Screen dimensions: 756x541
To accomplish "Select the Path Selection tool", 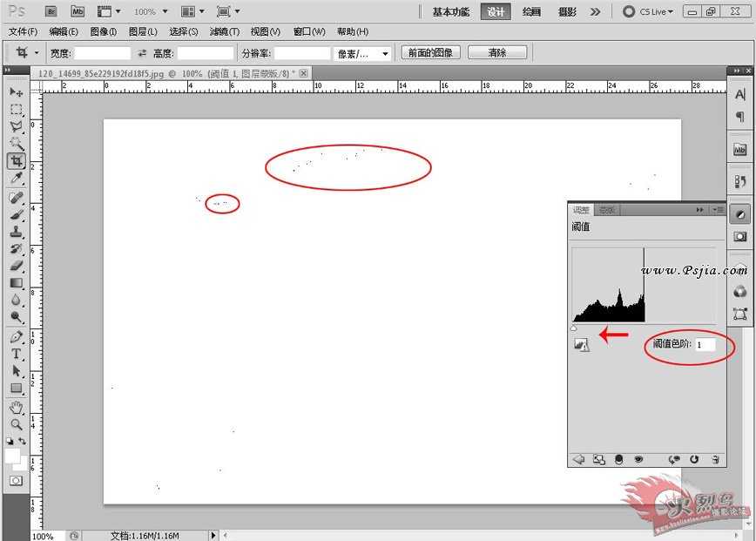I will coord(16,371).
